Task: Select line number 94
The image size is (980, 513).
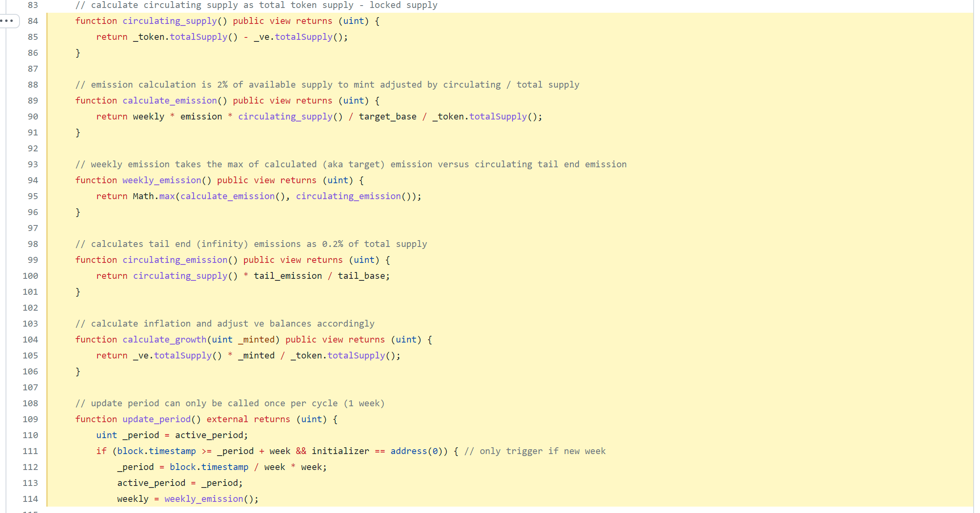Action: pyautogui.click(x=33, y=180)
